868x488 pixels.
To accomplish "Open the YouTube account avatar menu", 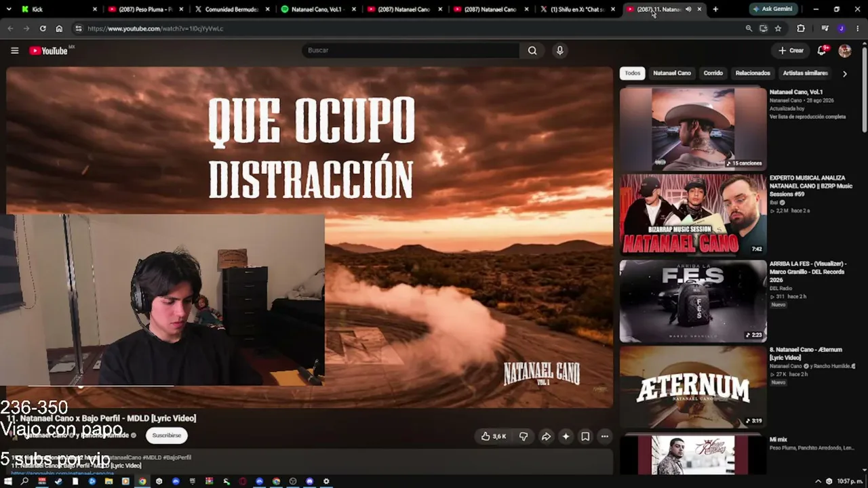I will click(x=844, y=50).
